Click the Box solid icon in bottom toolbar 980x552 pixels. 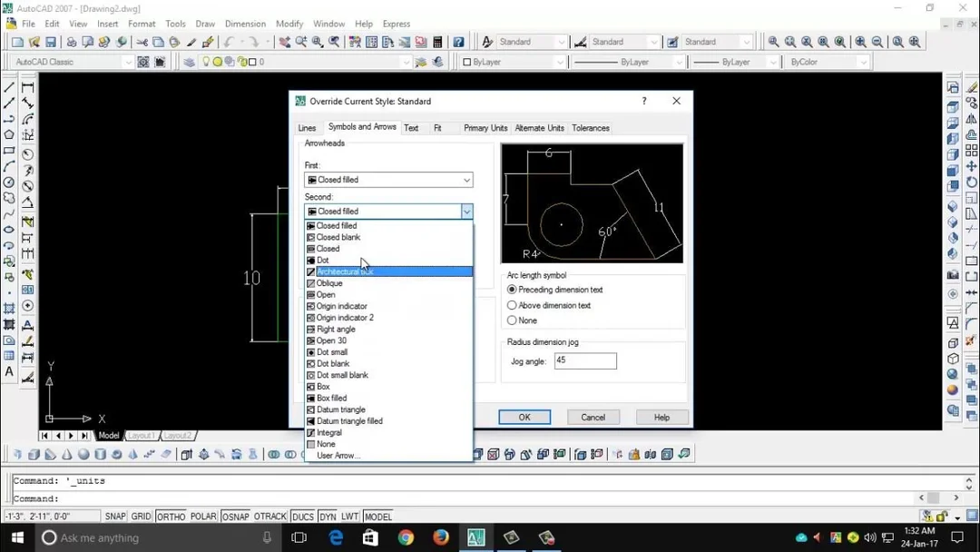tap(34, 455)
